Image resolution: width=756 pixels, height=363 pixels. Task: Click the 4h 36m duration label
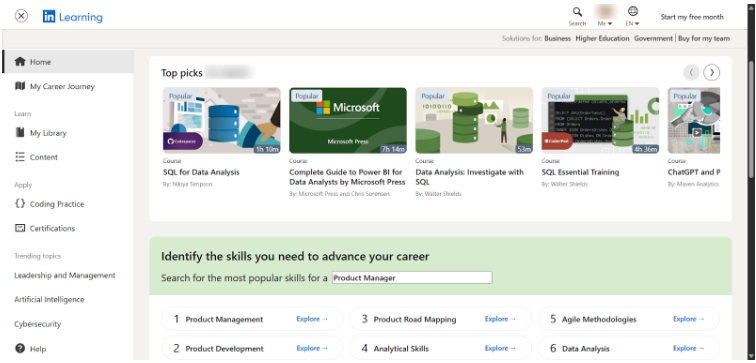tap(646, 149)
